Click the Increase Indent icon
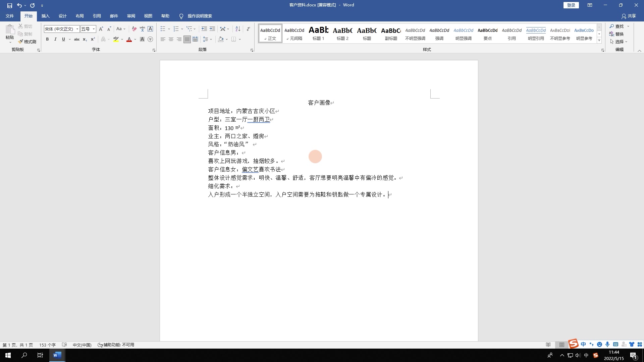The image size is (644, 362). 212,29
